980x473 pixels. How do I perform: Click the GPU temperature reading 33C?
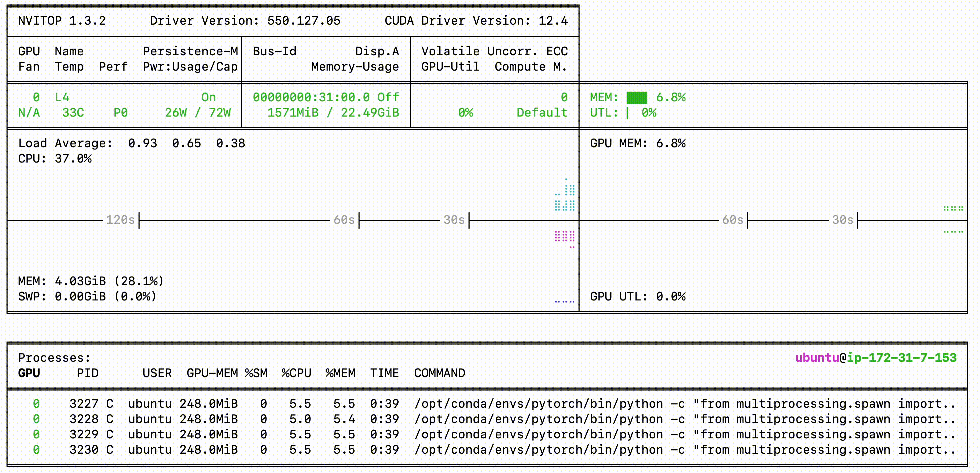(73, 113)
